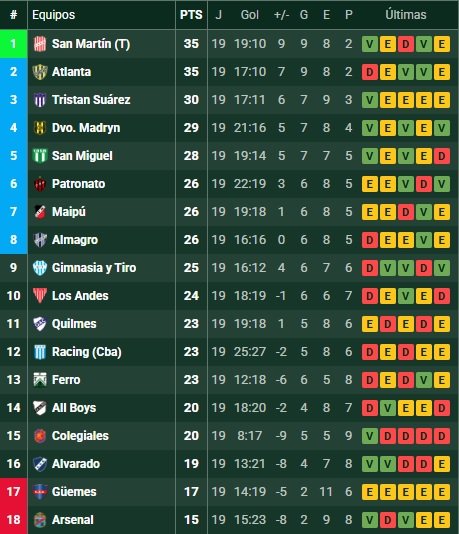The width and height of the screenshot is (459, 534).
Task: Select the Equipos column header
Action: pos(53,15)
